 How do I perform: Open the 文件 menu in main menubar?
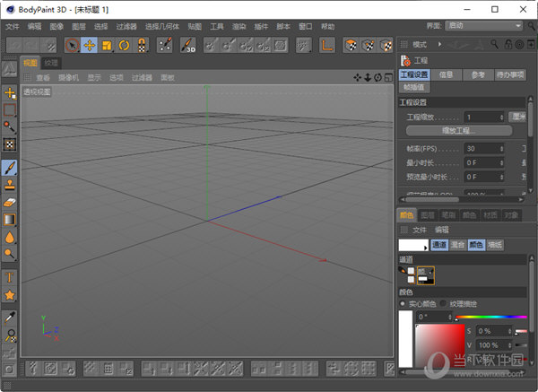click(x=13, y=26)
